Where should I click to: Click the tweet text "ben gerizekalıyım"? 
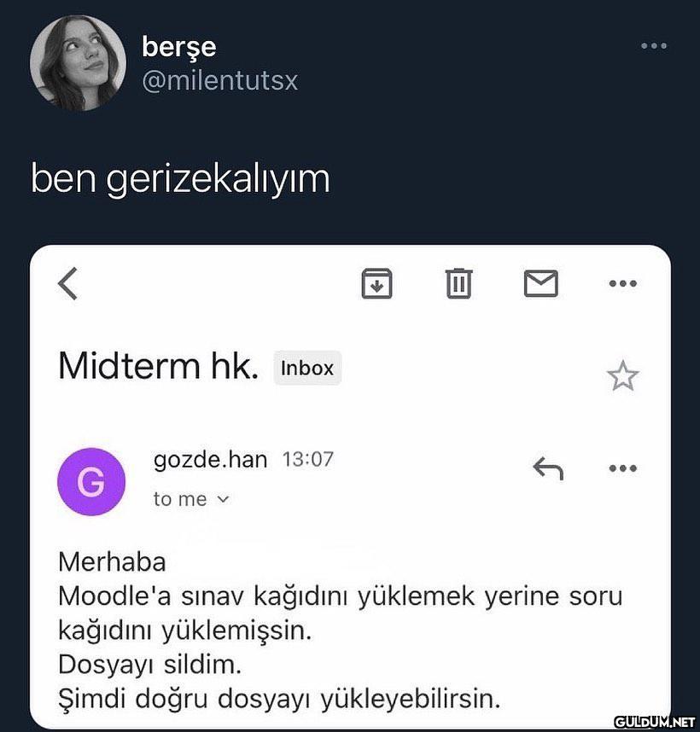pyautogui.click(x=180, y=179)
